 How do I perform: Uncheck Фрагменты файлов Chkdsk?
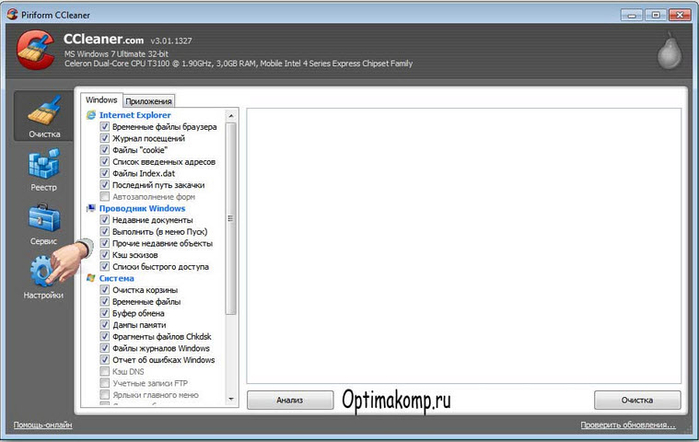pyautogui.click(x=104, y=336)
